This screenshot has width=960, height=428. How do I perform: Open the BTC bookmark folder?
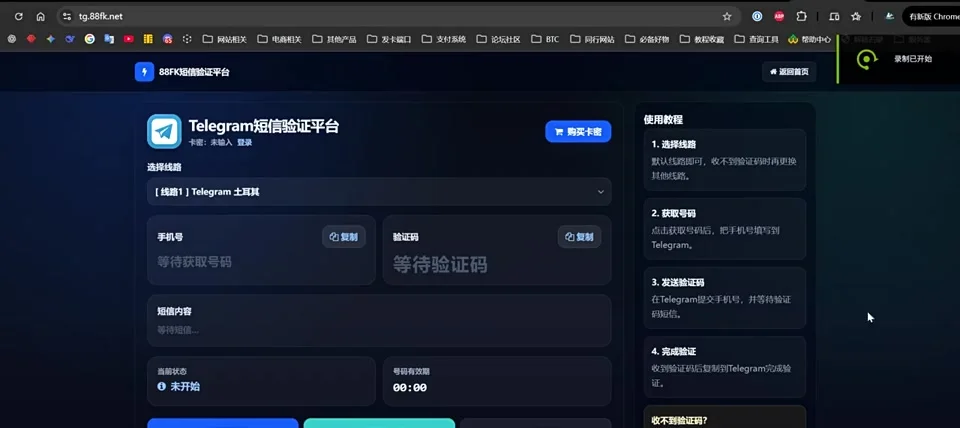[545, 39]
